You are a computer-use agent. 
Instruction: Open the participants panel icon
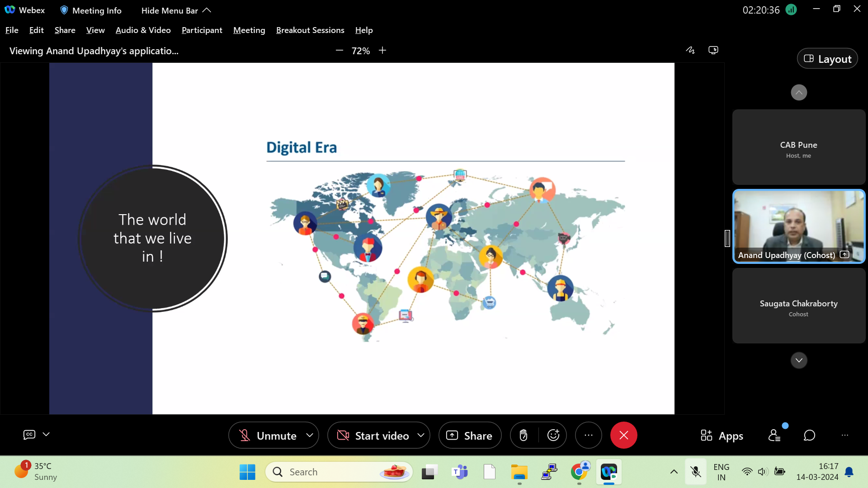point(774,436)
